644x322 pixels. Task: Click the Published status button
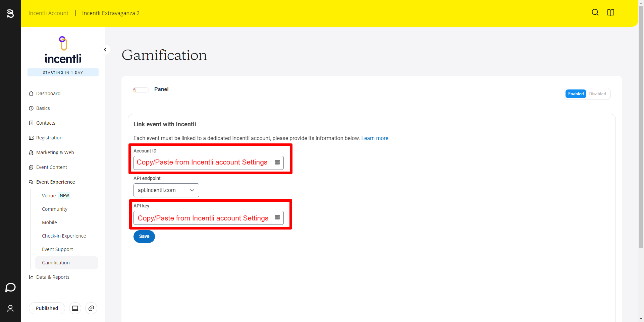coord(47,308)
